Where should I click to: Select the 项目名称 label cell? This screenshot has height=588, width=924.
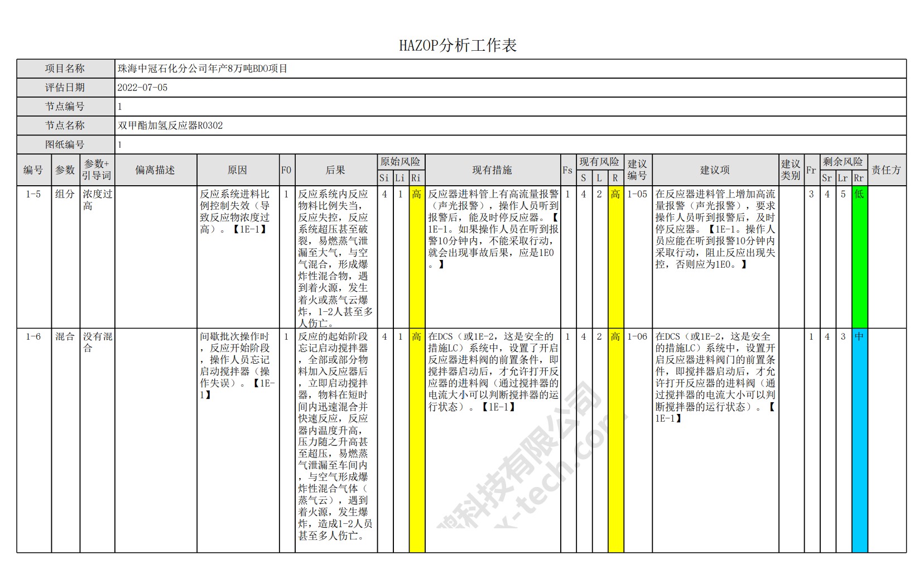[x=65, y=69]
